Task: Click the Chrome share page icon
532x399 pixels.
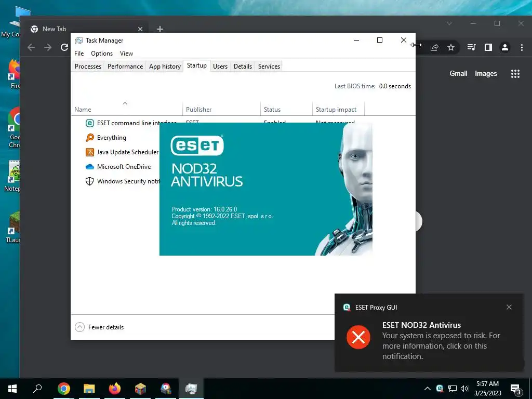Action: click(x=434, y=47)
